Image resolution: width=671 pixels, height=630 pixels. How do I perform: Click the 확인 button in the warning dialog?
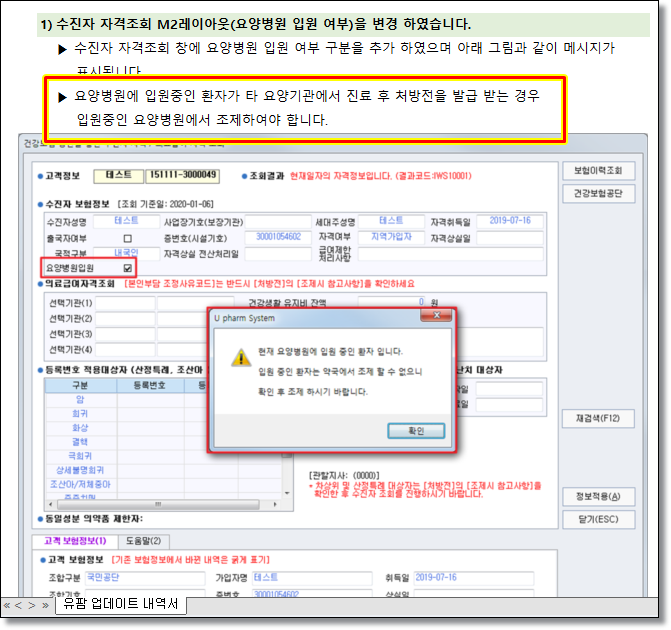click(416, 431)
